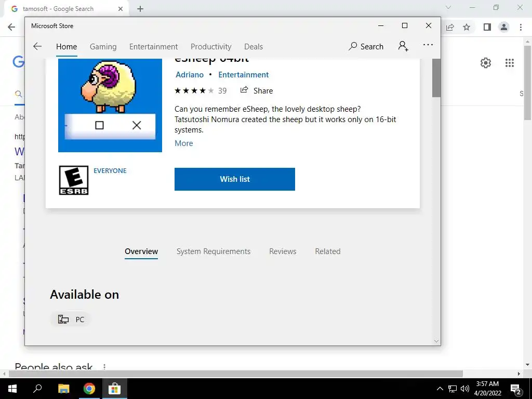Jump to the Reviews section
Image resolution: width=532 pixels, height=399 pixels.
click(283, 251)
